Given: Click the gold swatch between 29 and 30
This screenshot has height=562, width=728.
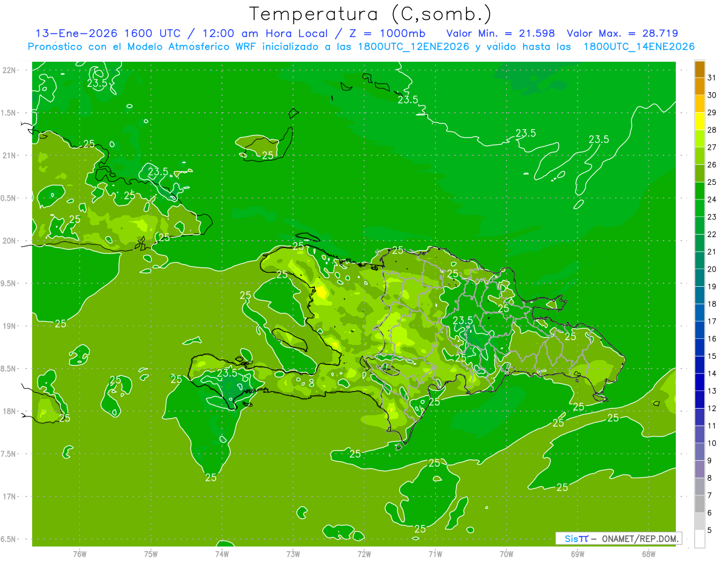Looking at the screenshot, I should [699, 104].
